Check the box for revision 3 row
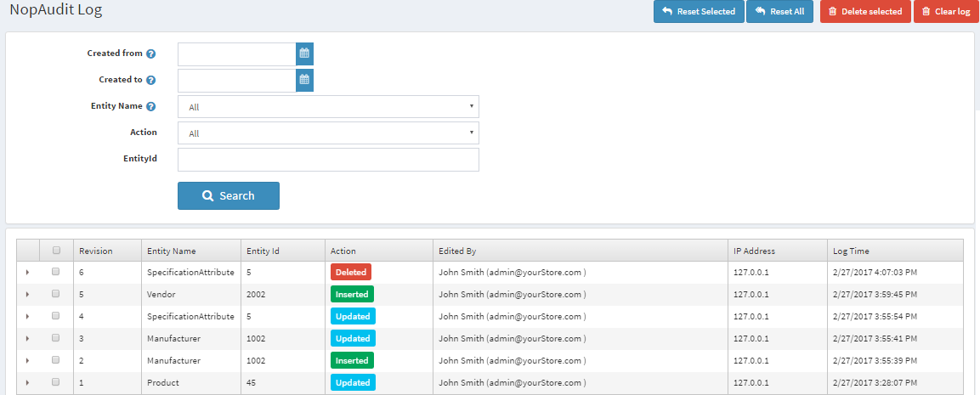This screenshot has height=395, width=980. 55,337
